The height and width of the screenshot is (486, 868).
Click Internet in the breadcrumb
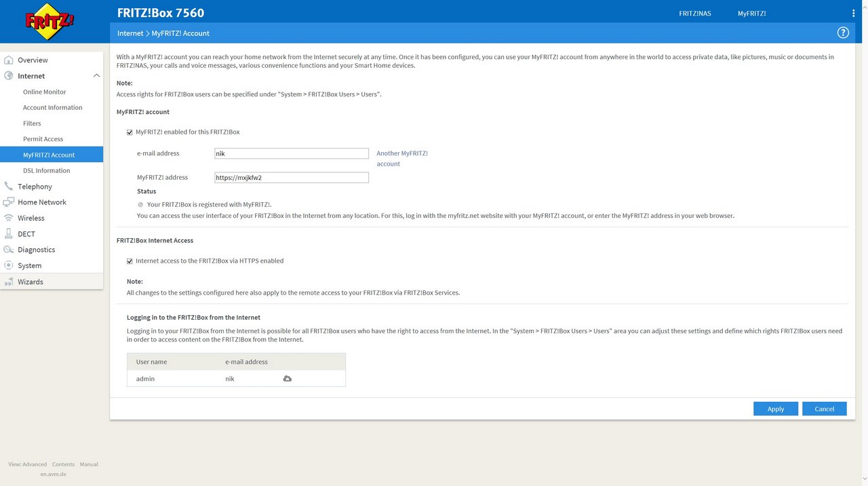pyautogui.click(x=130, y=33)
